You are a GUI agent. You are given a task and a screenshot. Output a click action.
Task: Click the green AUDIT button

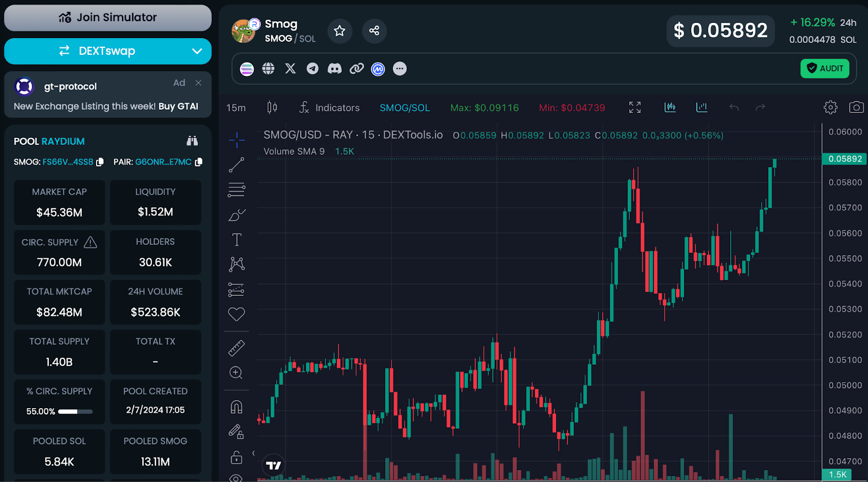[x=825, y=68]
